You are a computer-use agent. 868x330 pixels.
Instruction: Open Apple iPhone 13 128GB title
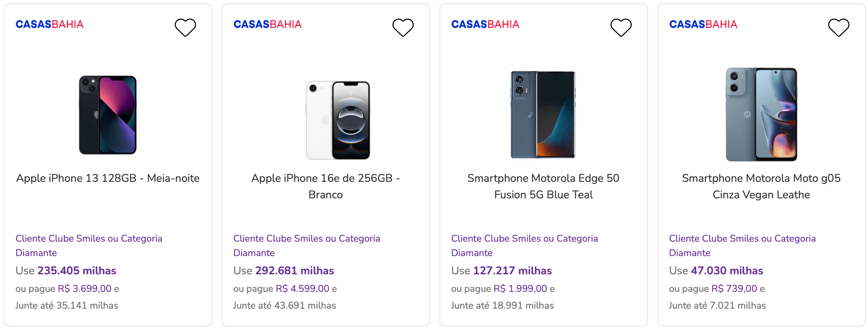coord(108,178)
